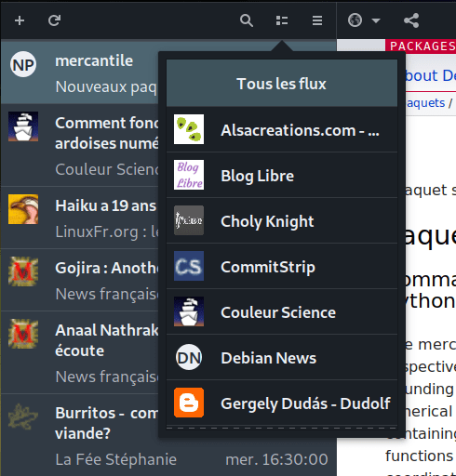Open the Debian News feed

pyautogui.click(x=282, y=357)
